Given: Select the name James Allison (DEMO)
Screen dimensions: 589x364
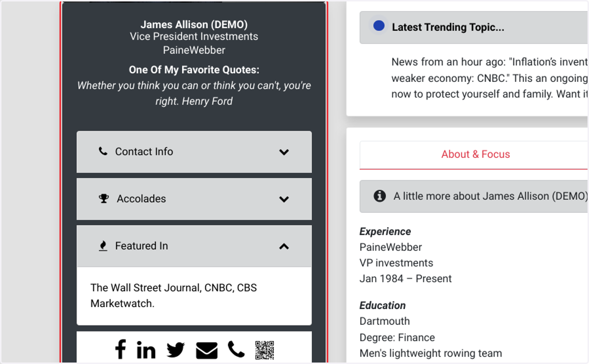Looking at the screenshot, I should coord(194,24).
